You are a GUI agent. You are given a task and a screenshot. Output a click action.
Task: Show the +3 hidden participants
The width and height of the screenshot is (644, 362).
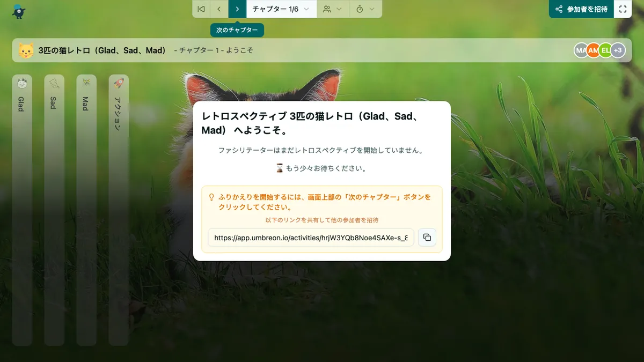click(618, 50)
